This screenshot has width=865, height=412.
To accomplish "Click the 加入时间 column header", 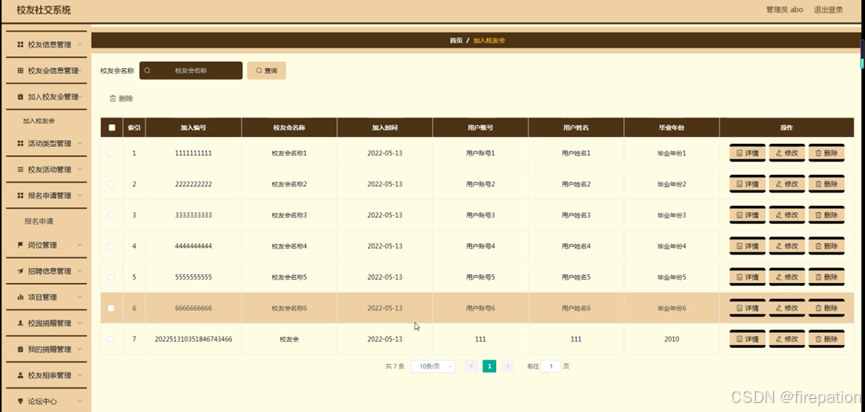I will point(385,127).
